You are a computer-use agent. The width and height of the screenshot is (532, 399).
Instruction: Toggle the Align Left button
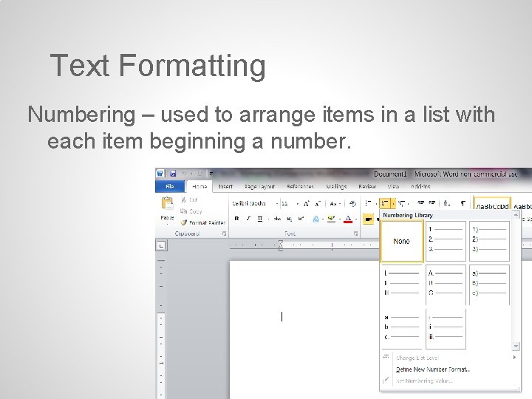click(x=368, y=219)
